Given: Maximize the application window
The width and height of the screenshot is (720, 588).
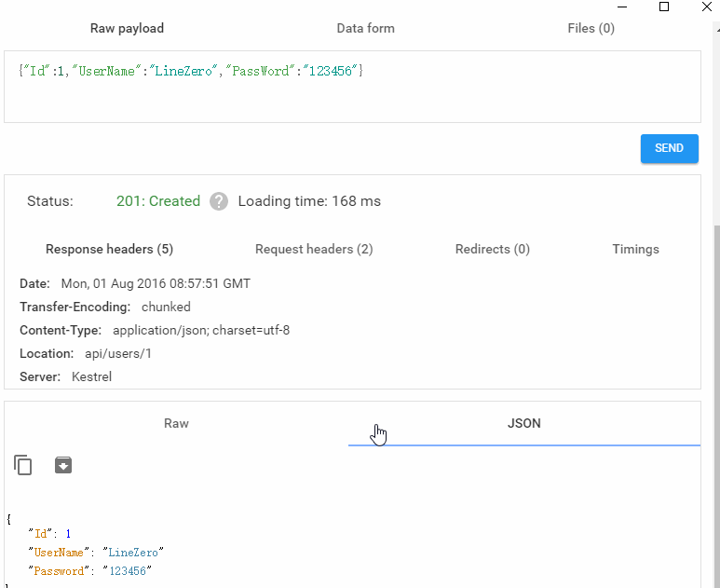Looking at the screenshot, I should (x=664, y=7).
